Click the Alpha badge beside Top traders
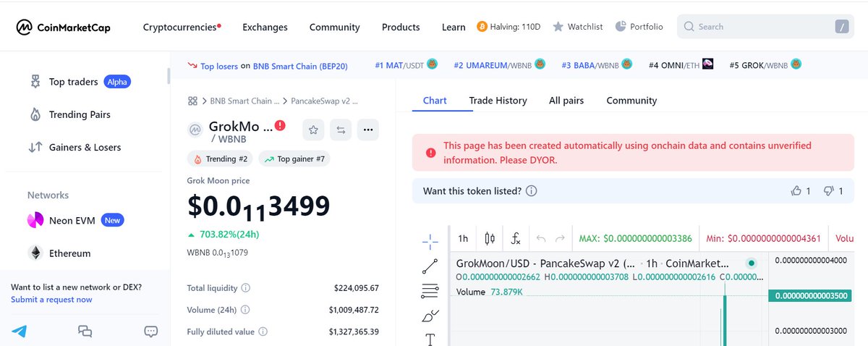Image resolution: width=868 pixels, height=346 pixels. (117, 82)
